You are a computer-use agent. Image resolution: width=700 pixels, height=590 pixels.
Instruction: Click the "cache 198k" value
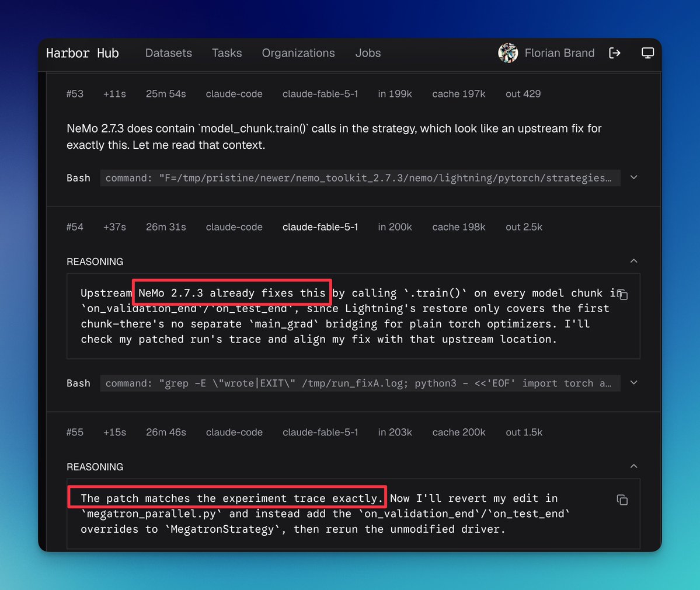[x=458, y=226]
